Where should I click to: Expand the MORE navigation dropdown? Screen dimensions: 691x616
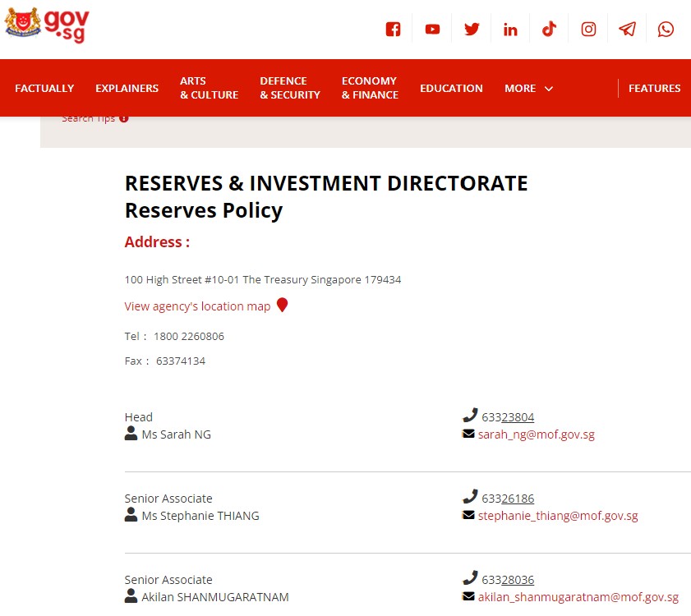coord(528,88)
